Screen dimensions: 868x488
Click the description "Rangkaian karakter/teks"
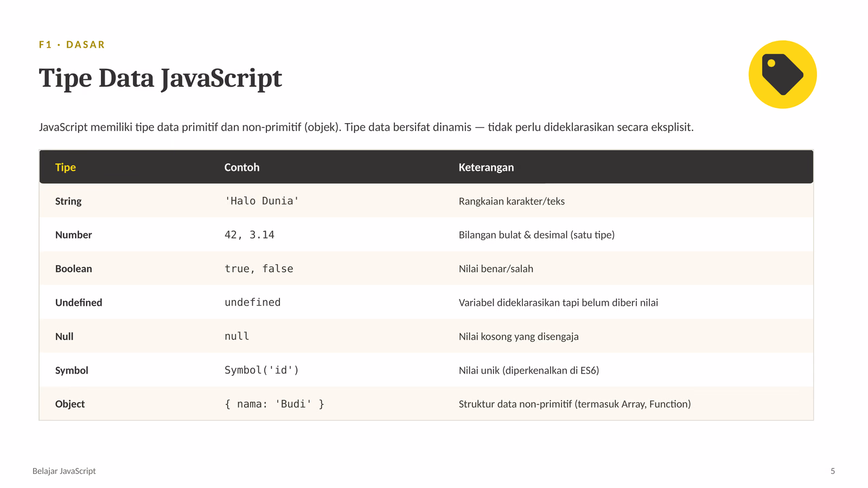tap(512, 201)
